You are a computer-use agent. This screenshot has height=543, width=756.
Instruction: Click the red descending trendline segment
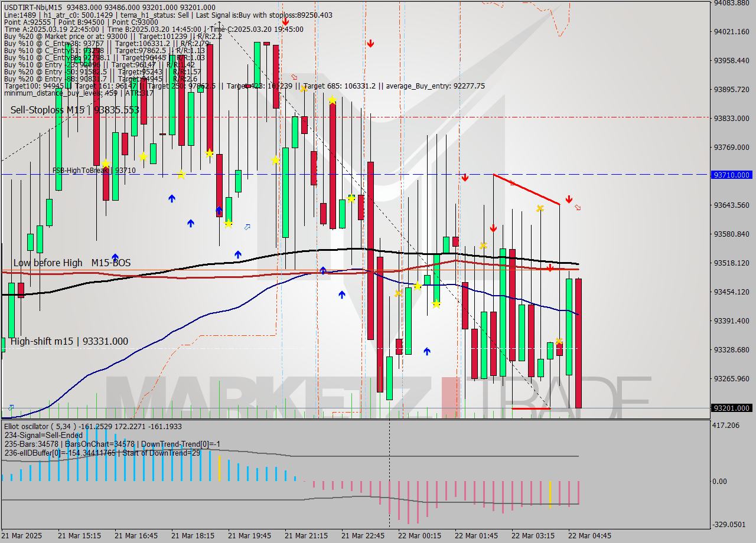(x=526, y=188)
